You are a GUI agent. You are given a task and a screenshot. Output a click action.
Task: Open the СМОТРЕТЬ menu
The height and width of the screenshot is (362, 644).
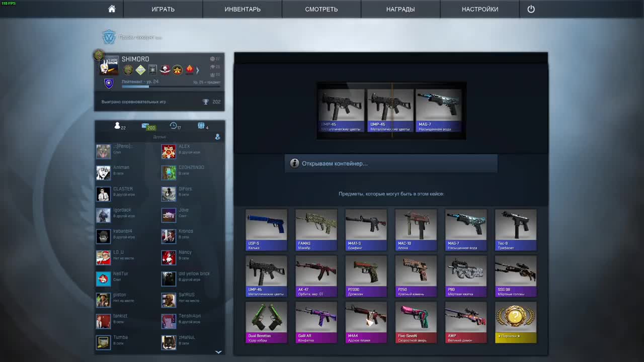(x=321, y=9)
